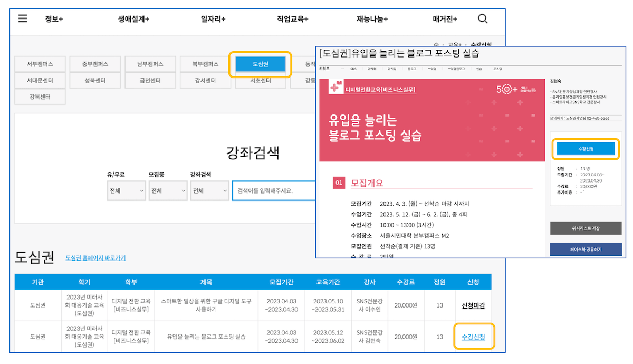Choose the 강서센터 tab
This screenshot has width=633, height=364.
pos(206,81)
